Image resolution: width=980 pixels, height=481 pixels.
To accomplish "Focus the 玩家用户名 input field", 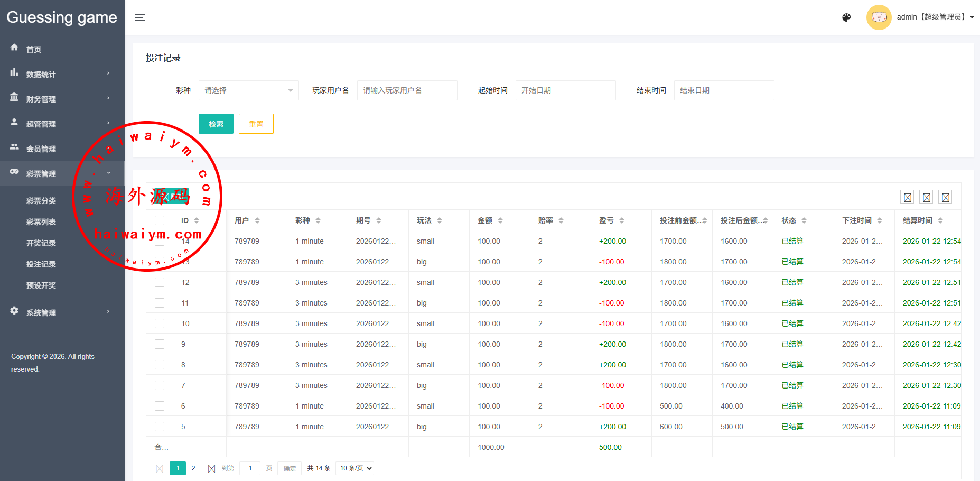I will pyautogui.click(x=407, y=90).
